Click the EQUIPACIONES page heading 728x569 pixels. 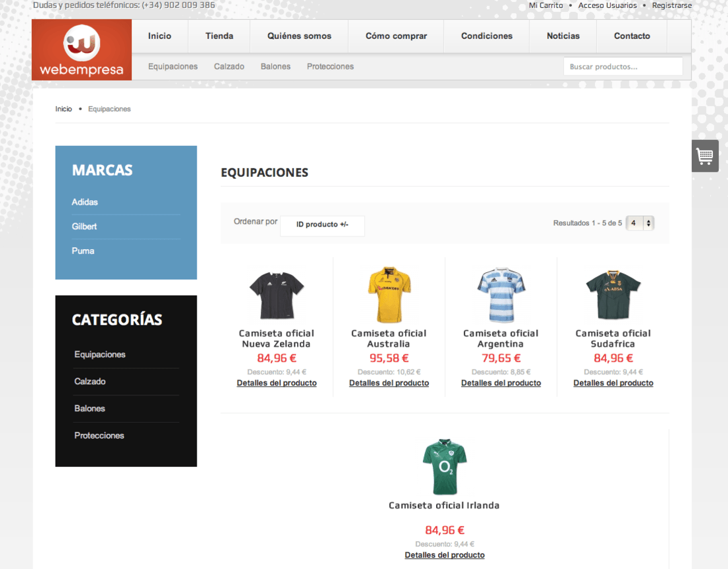pos(264,172)
